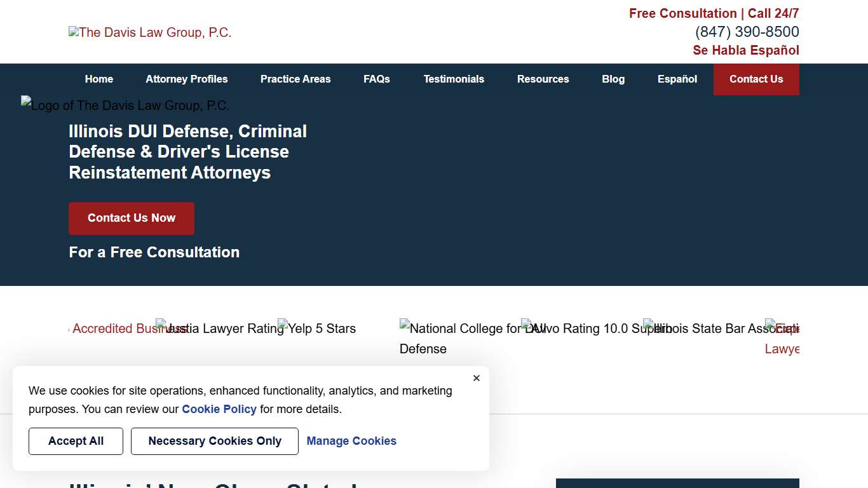Switch the site to Español
Image resolution: width=868 pixels, height=488 pixels.
[677, 79]
